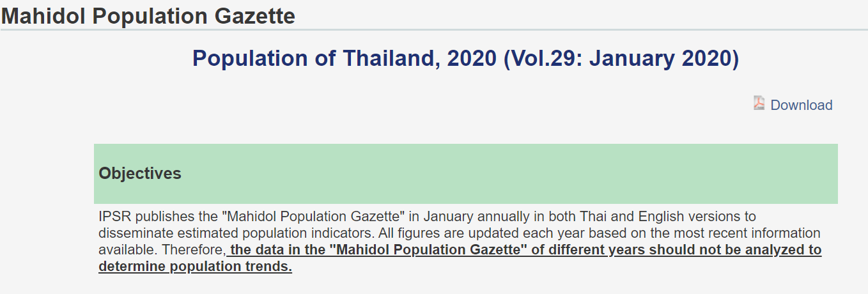
Task: Click the underlined bold warning about different years
Action: coord(460,258)
